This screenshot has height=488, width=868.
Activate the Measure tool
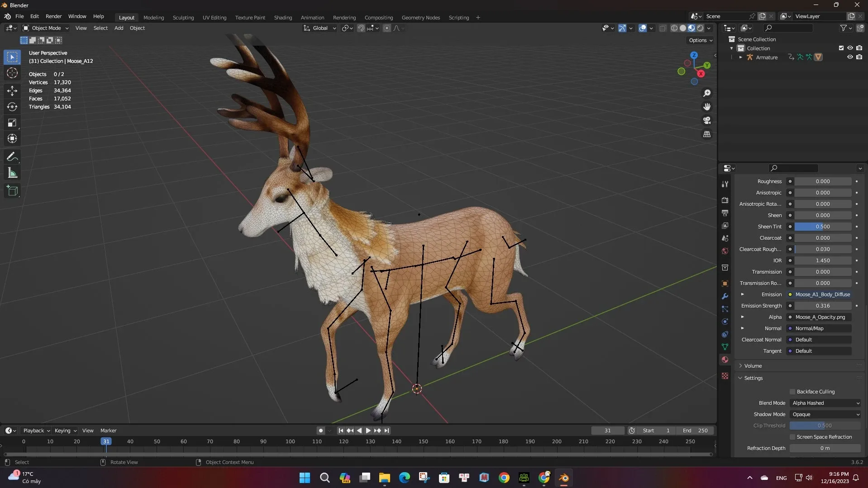pyautogui.click(x=12, y=173)
